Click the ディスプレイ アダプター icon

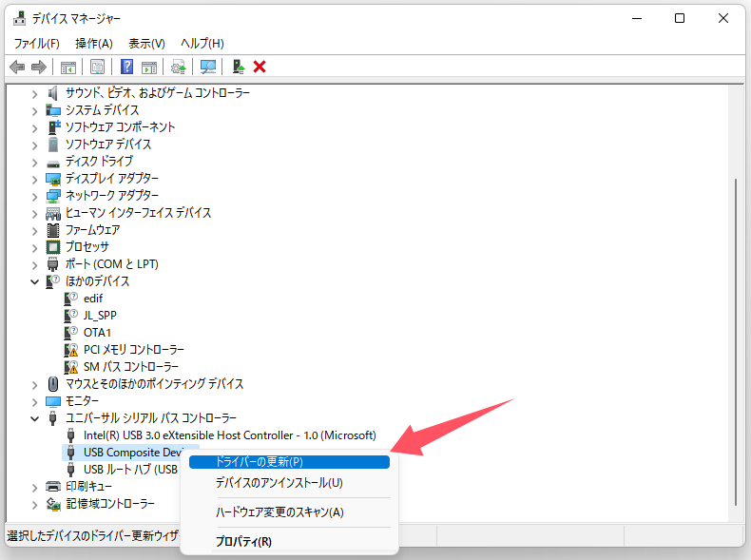coord(53,179)
